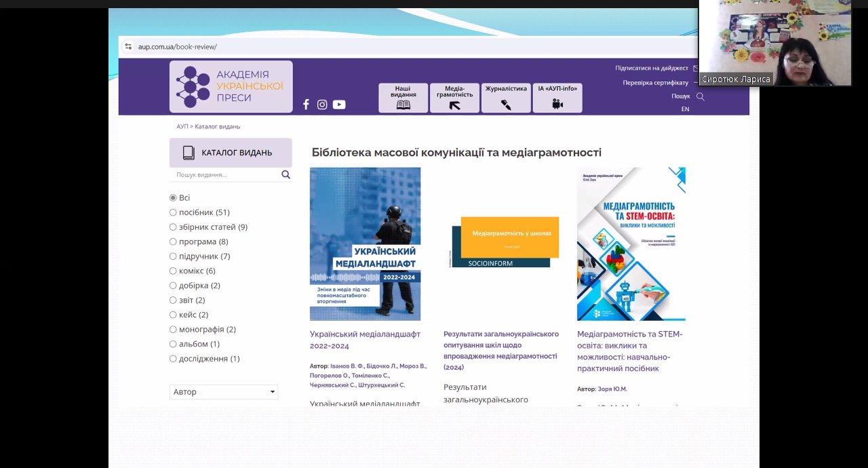Select the звіт (2) filter
Viewport: 868px width, 468px height.
point(173,300)
